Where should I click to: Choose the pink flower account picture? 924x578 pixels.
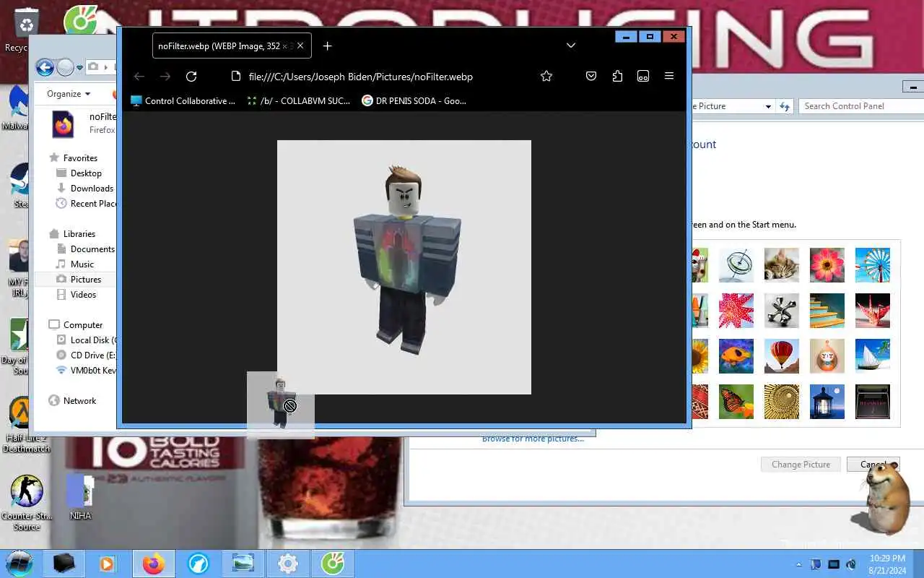coord(827,265)
